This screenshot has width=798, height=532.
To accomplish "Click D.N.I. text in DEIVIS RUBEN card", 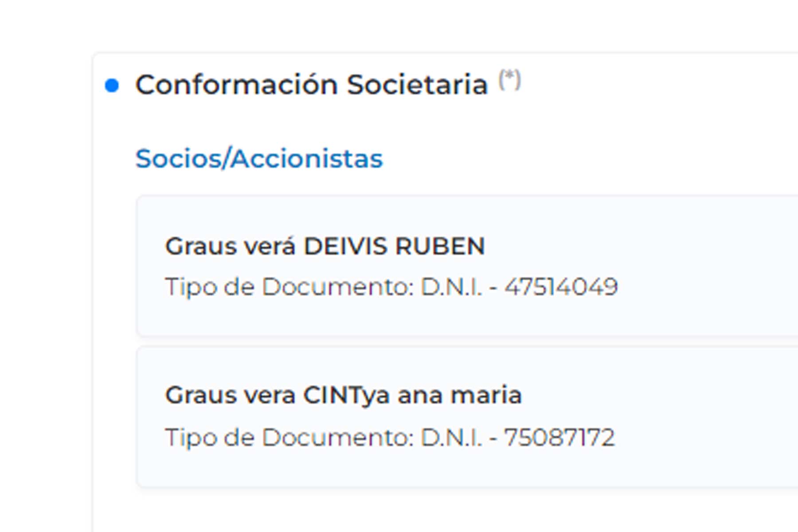I will pyautogui.click(x=450, y=287).
